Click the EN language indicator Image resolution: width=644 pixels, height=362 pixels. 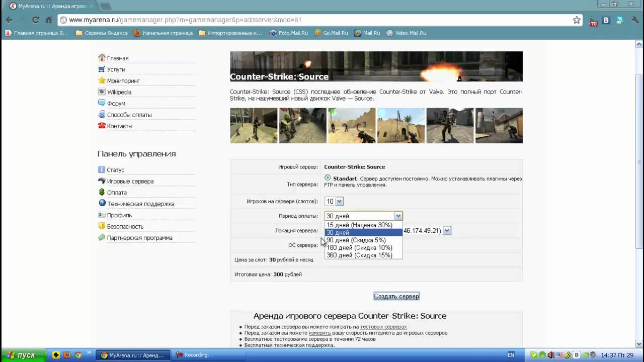[511, 355]
